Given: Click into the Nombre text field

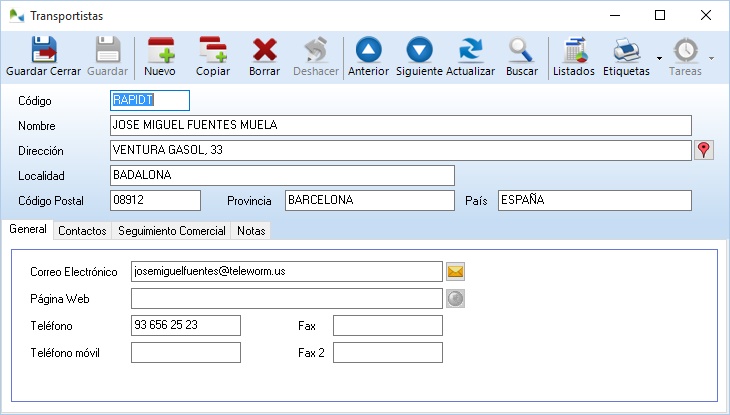Looking at the screenshot, I should [400, 125].
